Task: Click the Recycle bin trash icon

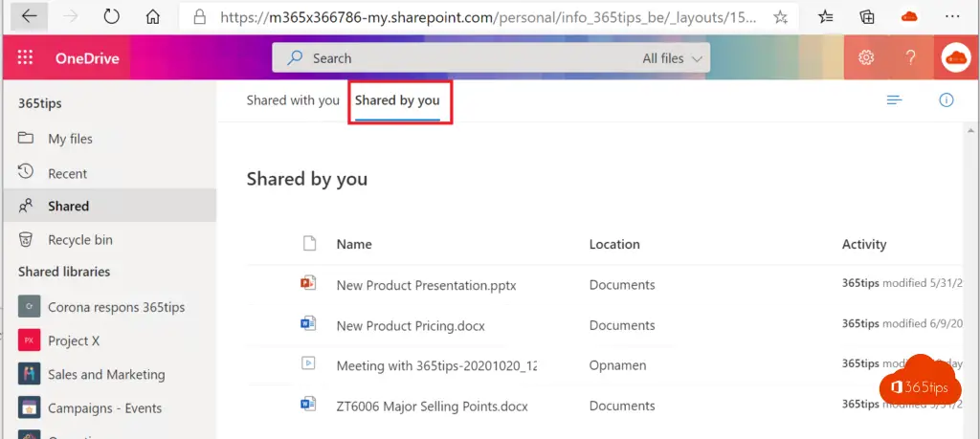Action: pyautogui.click(x=26, y=239)
